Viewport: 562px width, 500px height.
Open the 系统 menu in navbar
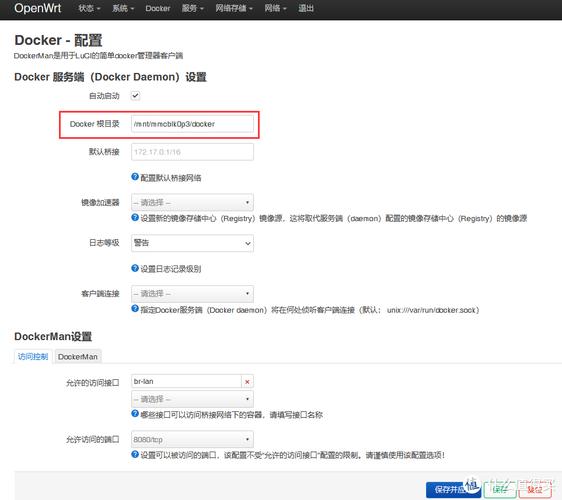coord(123,8)
